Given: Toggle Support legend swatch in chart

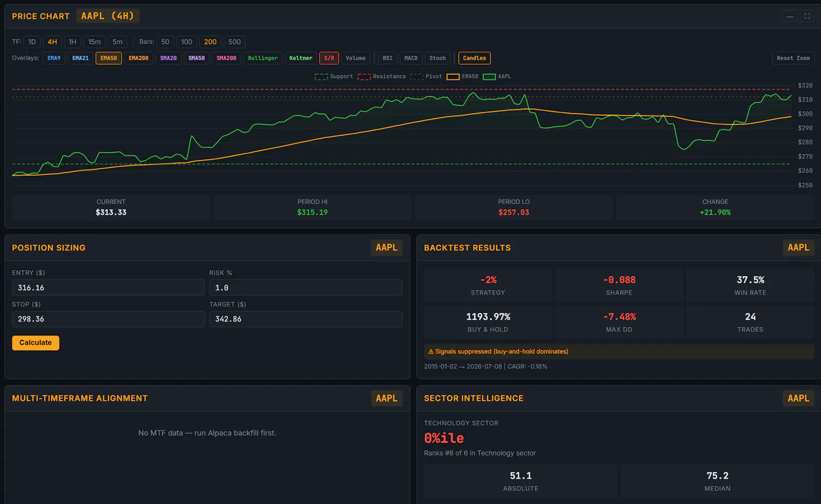Looking at the screenshot, I should (x=321, y=77).
